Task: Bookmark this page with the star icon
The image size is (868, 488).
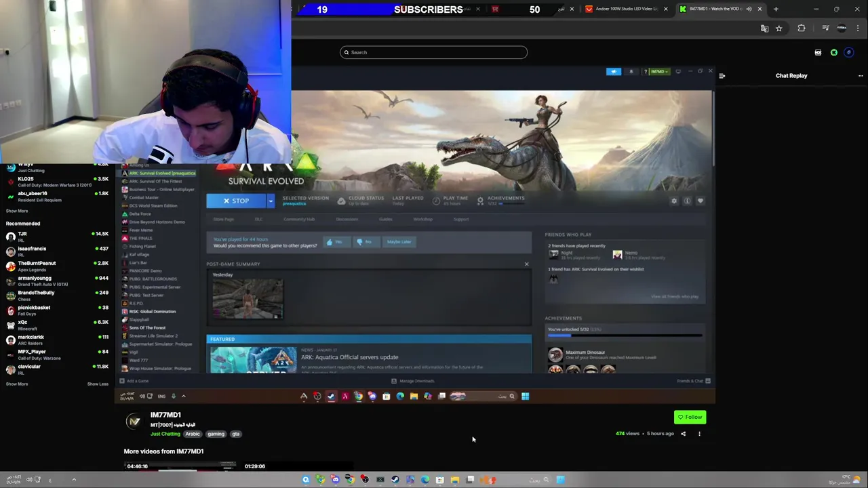Action: [x=778, y=28]
